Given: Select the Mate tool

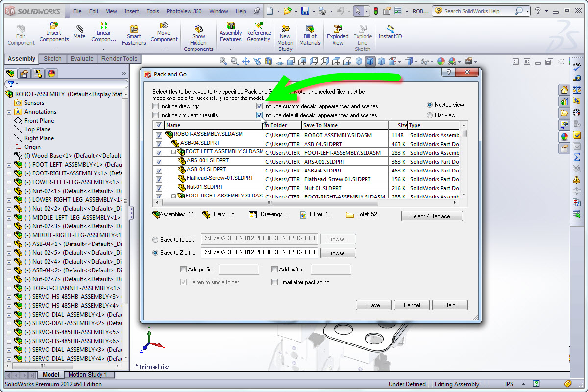Looking at the screenshot, I should pyautogui.click(x=79, y=32).
